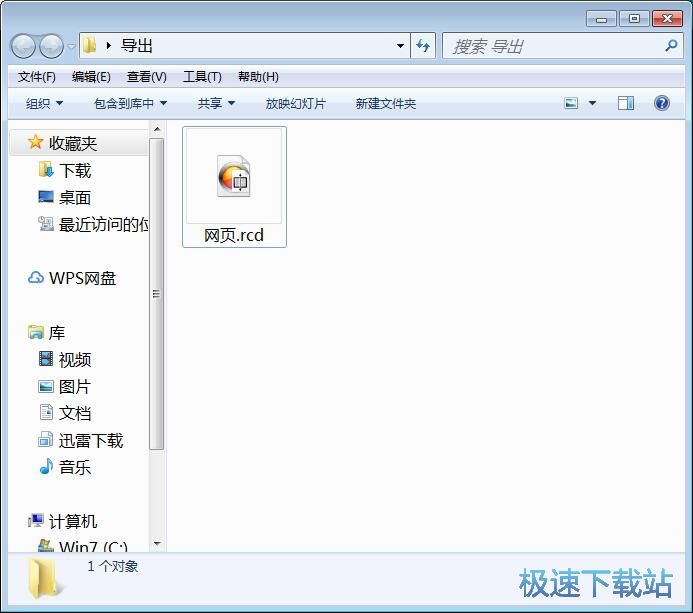
Task: Click the WPS网盘 cloud icon
Action: [35, 278]
